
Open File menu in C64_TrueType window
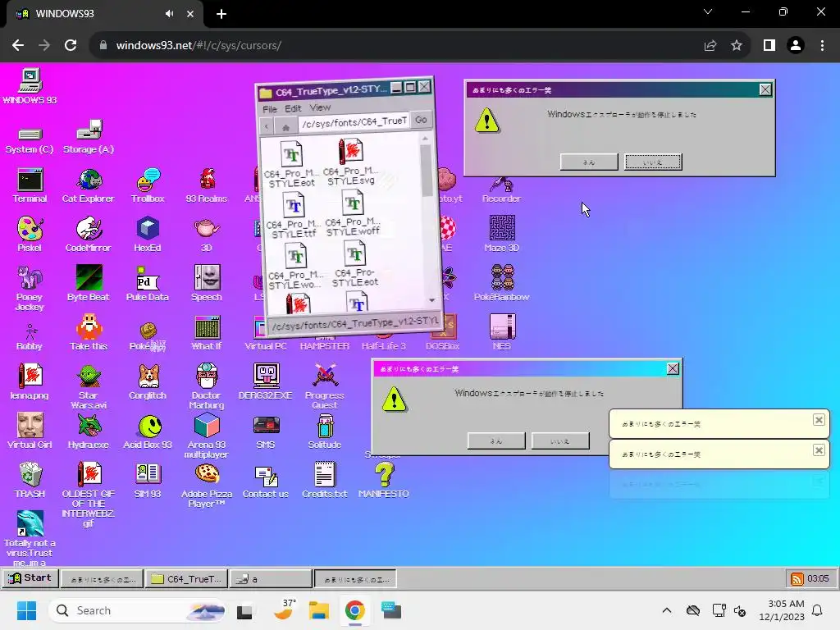(x=269, y=109)
